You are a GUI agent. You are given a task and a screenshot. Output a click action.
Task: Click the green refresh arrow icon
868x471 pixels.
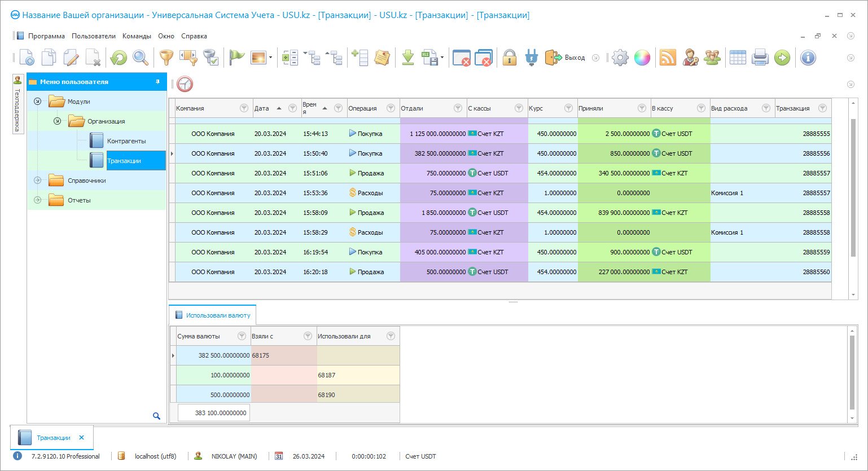point(119,58)
